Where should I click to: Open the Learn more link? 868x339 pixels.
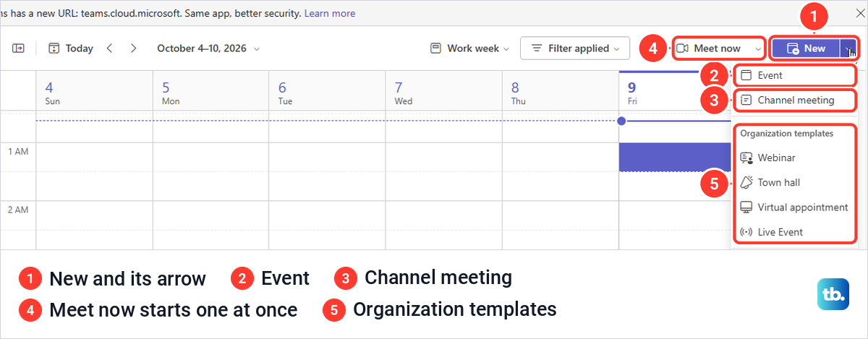click(329, 14)
